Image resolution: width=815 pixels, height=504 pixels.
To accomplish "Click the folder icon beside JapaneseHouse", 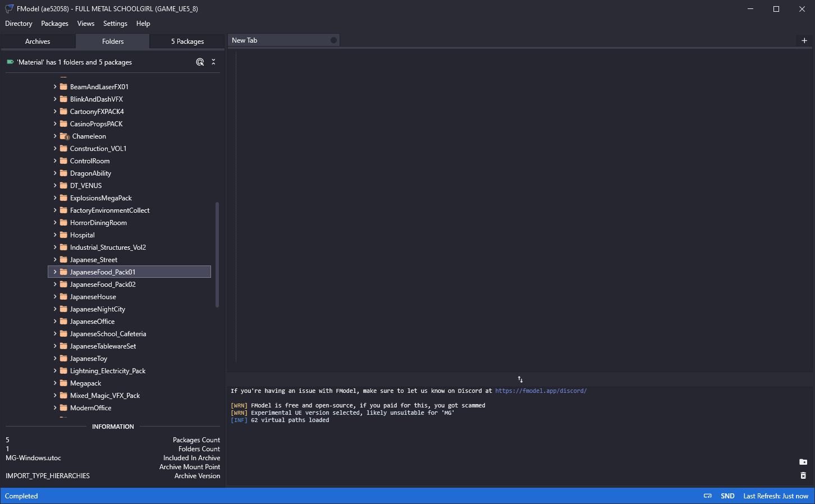I will click(x=64, y=297).
